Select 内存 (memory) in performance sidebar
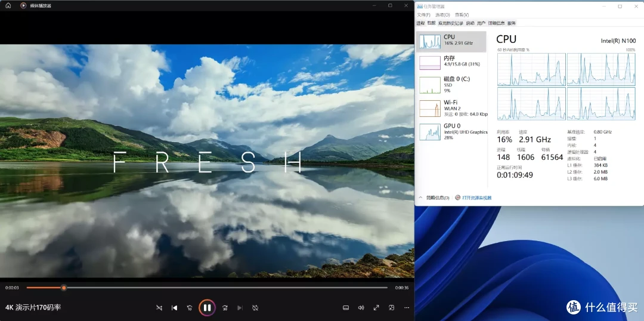 pyautogui.click(x=451, y=63)
